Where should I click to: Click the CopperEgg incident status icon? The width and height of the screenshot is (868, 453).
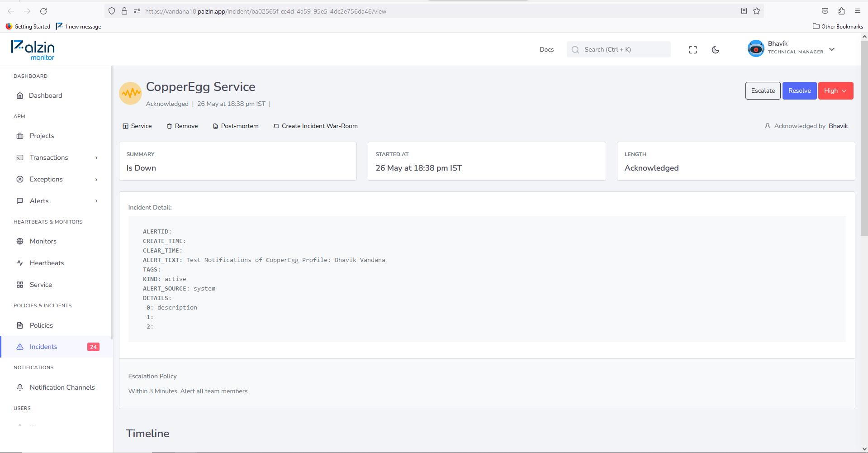coord(130,93)
